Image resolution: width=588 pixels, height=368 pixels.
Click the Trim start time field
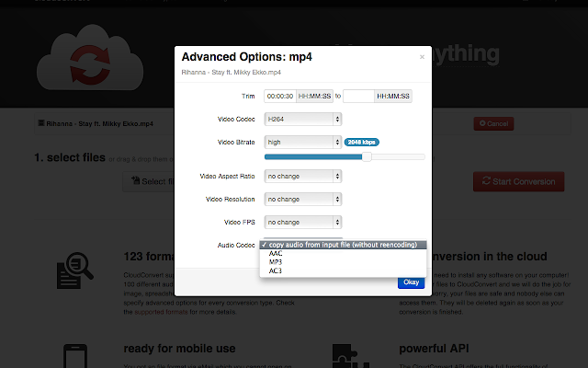pyautogui.click(x=280, y=96)
